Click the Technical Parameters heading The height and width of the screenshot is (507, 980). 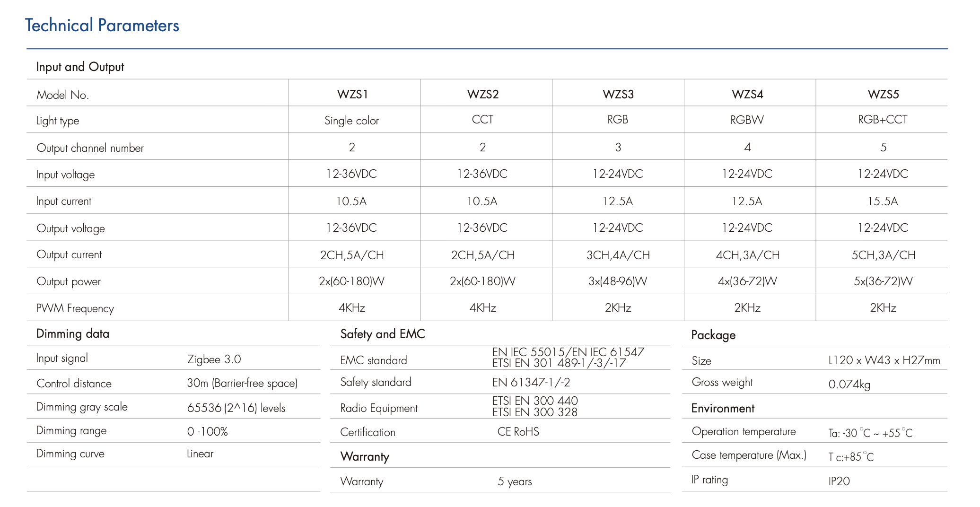point(102,26)
